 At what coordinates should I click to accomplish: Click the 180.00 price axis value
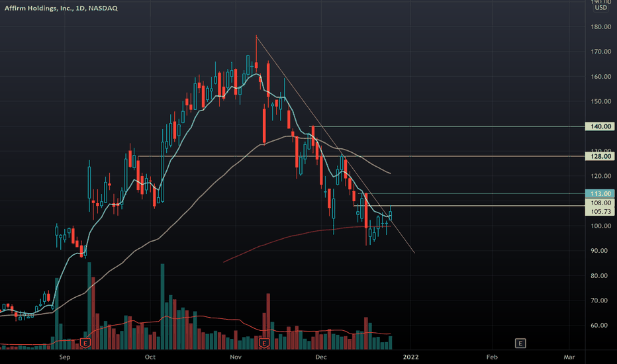tap(601, 26)
